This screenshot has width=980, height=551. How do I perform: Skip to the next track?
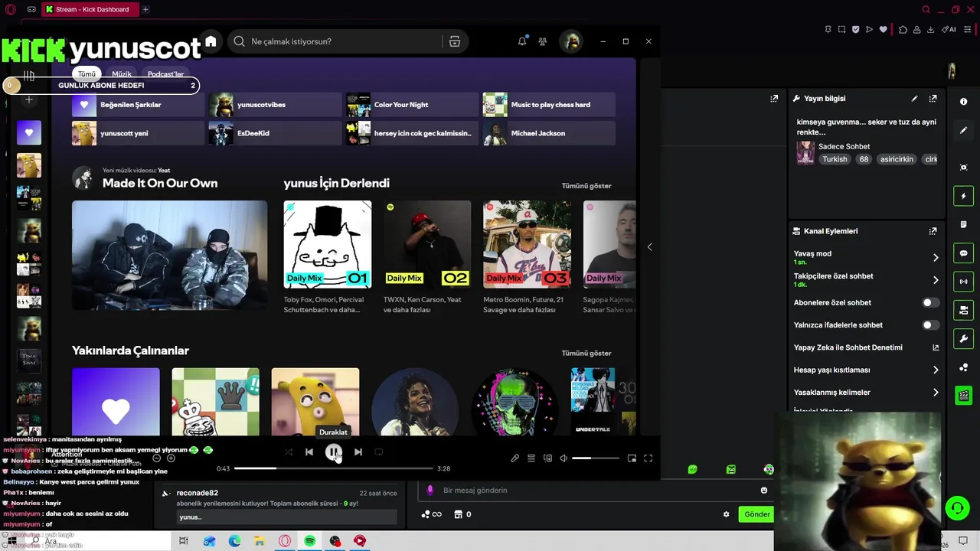coord(358,452)
